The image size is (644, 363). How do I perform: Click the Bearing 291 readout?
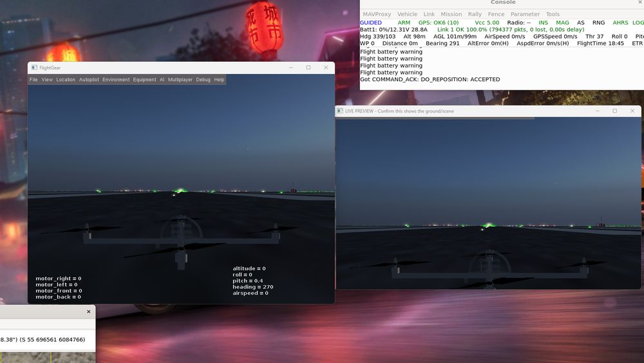(x=442, y=43)
